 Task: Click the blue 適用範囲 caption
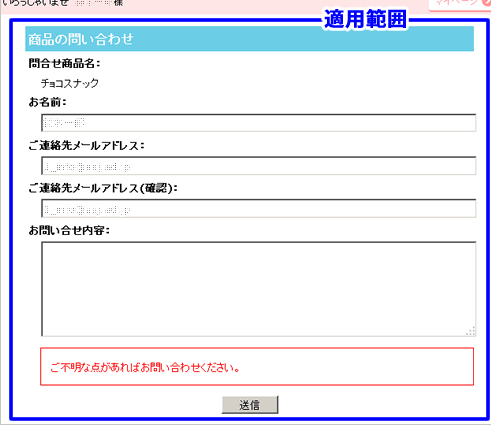(x=366, y=19)
